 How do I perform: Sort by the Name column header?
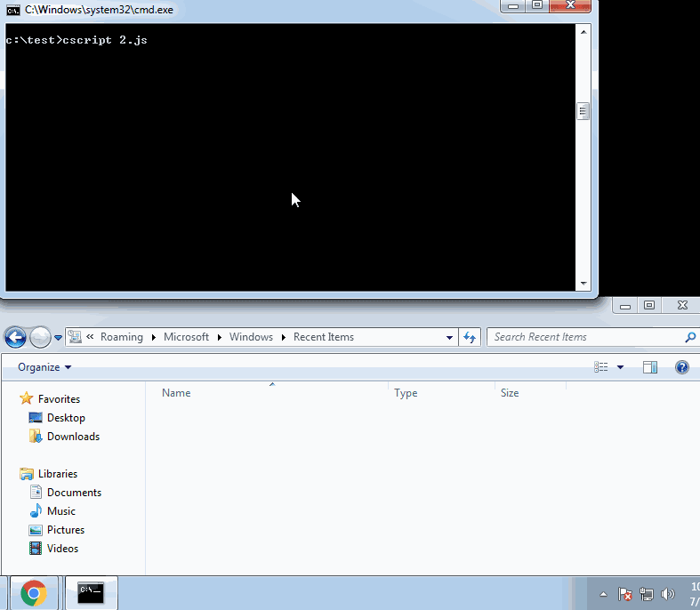[176, 393]
